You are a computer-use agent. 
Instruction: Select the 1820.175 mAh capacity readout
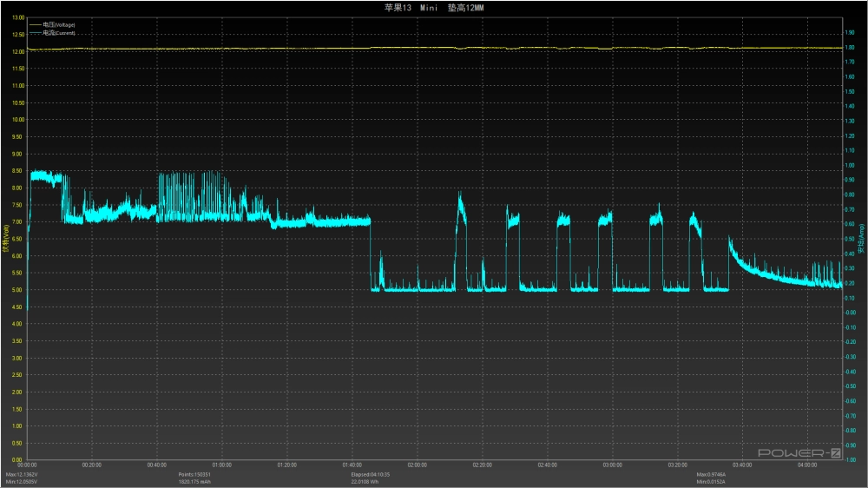tap(194, 482)
